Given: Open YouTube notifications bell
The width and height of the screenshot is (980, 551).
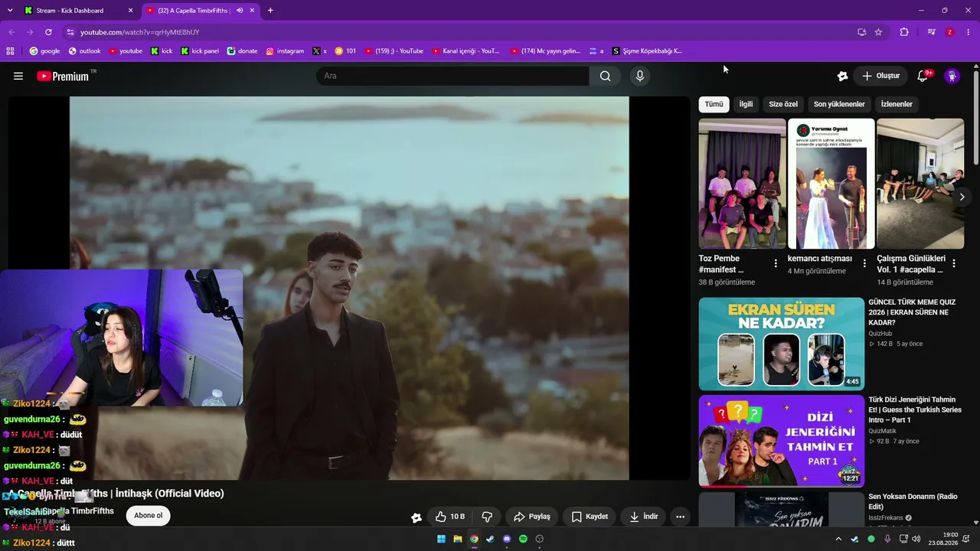Looking at the screenshot, I should point(923,76).
